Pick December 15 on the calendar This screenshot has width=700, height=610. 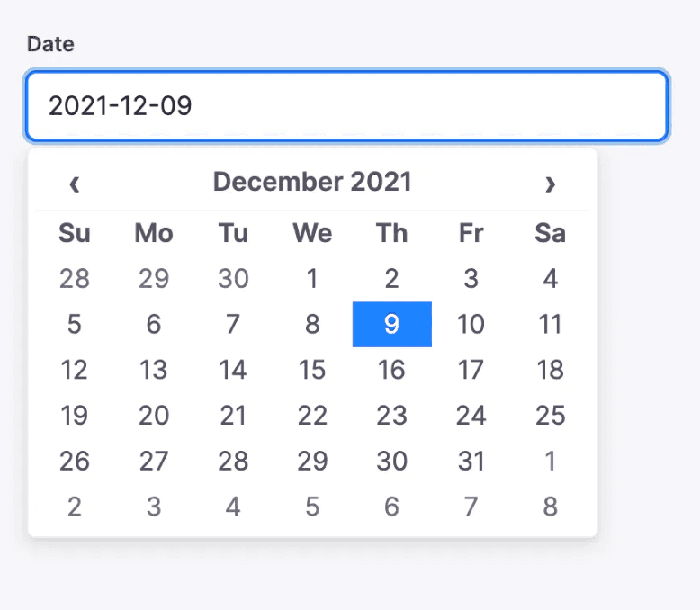point(312,370)
